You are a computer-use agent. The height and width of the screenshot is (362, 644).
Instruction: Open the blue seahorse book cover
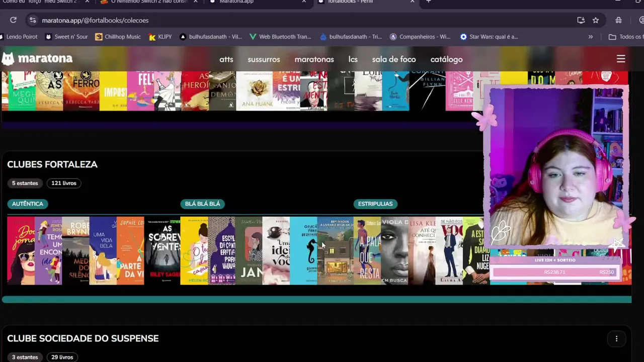pyautogui.click(x=303, y=250)
